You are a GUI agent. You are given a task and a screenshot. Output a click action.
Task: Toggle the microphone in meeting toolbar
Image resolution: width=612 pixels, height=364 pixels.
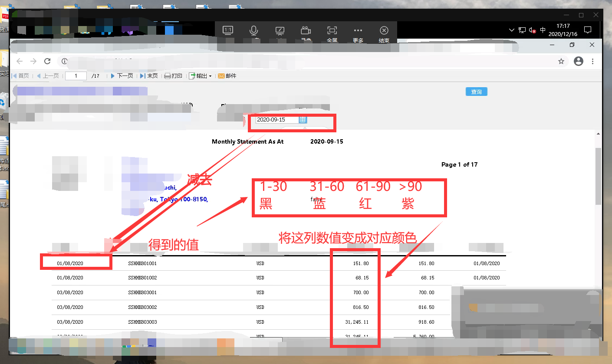[x=254, y=30]
